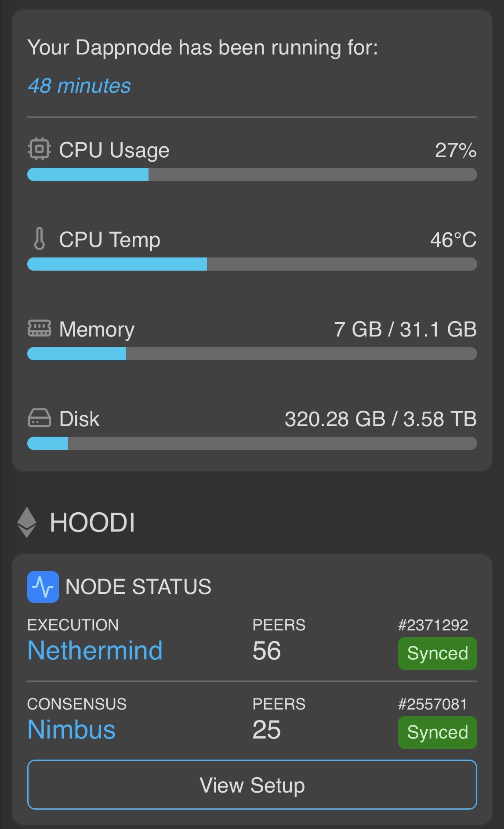Click the Disk drive icon
This screenshot has width=504, height=829.
40,418
